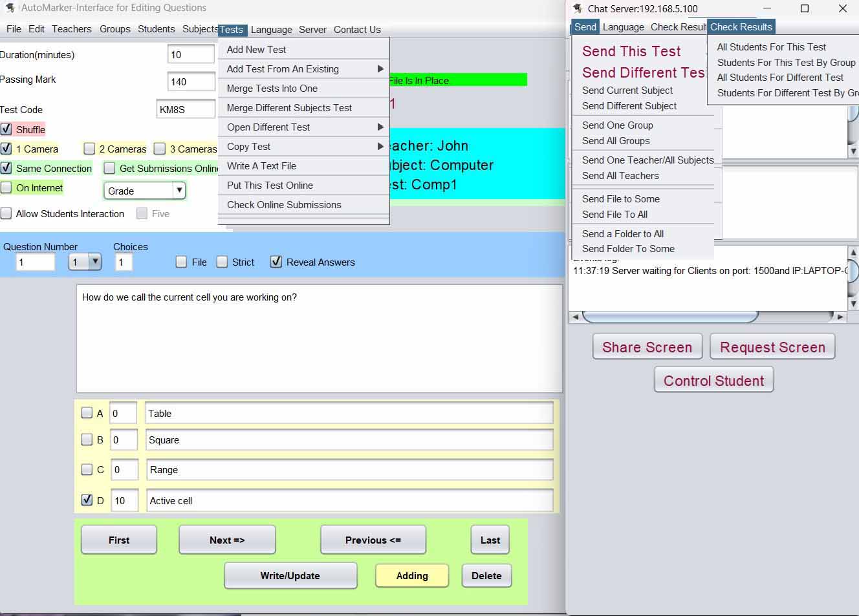Screen dimensions: 859x616
Task: Open the Server menu
Action: (x=312, y=30)
